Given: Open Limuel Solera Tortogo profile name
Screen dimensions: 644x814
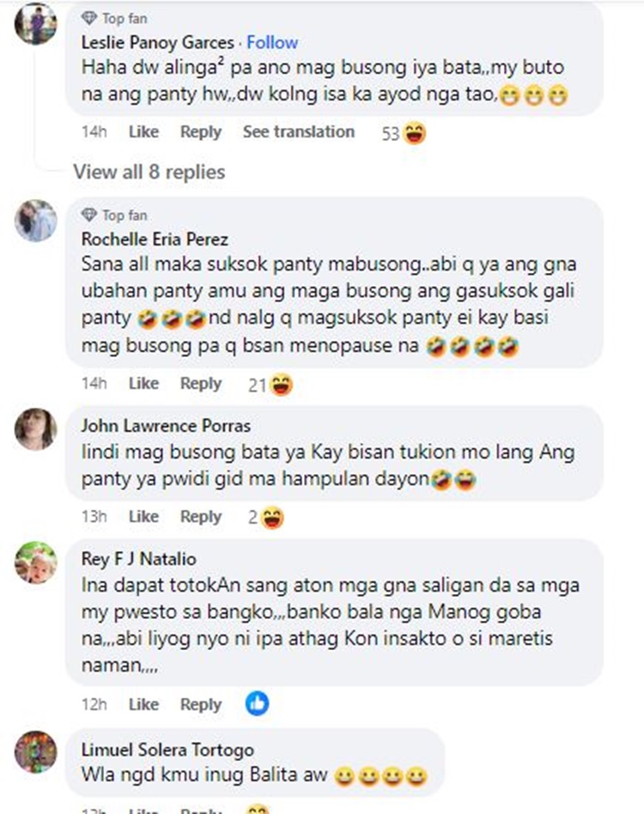Looking at the screenshot, I should [167, 750].
